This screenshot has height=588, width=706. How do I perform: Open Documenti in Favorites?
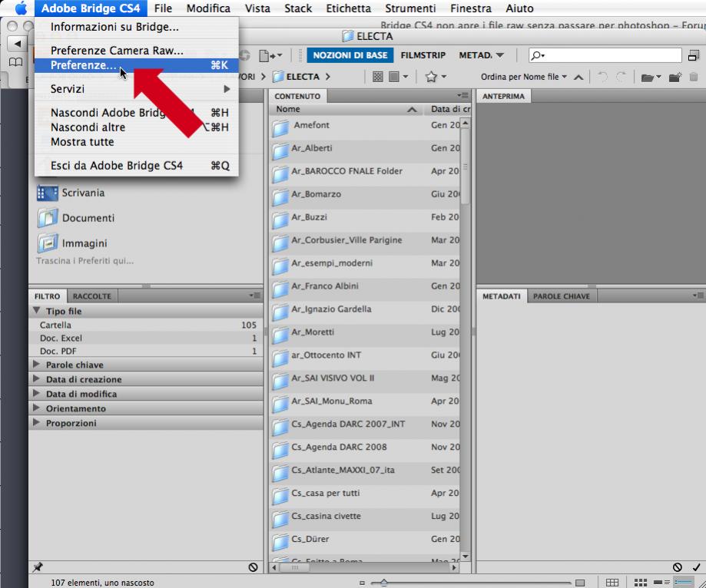click(x=76, y=218)
